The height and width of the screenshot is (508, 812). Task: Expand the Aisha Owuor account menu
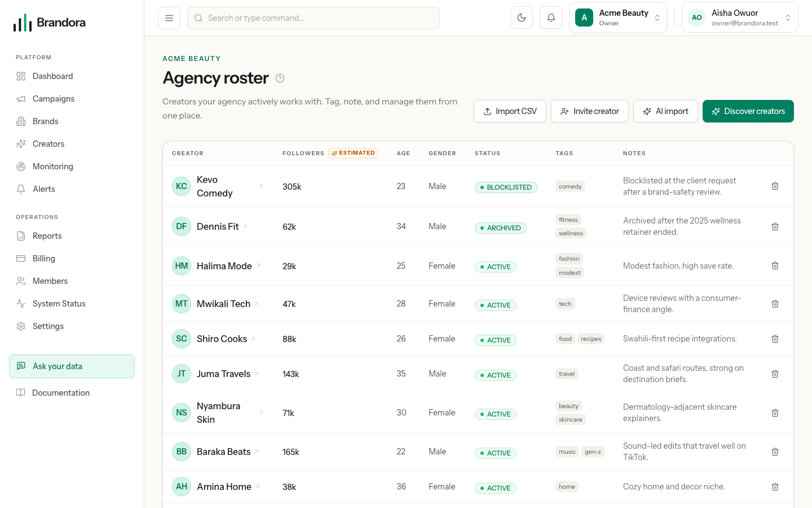click(x=740, y=18)
